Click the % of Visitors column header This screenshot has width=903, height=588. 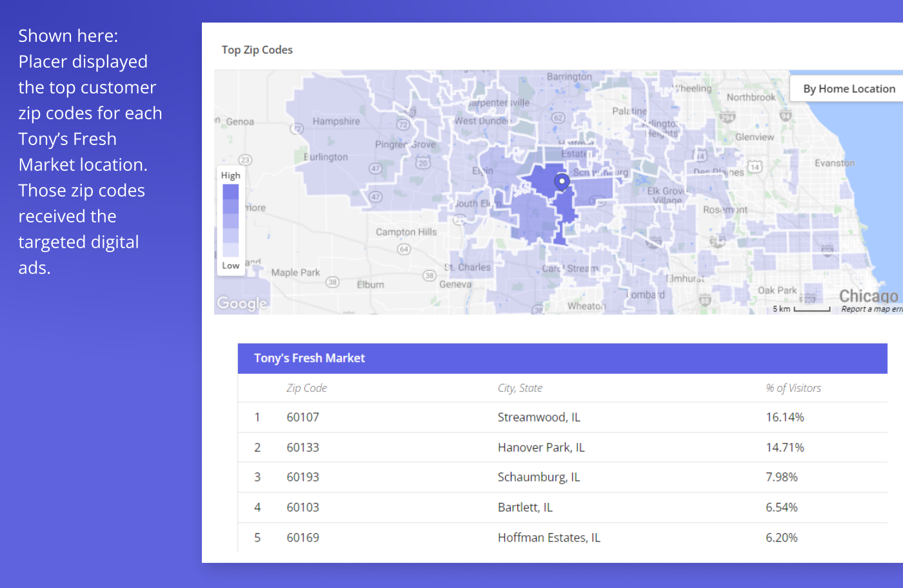pos(793,388)
